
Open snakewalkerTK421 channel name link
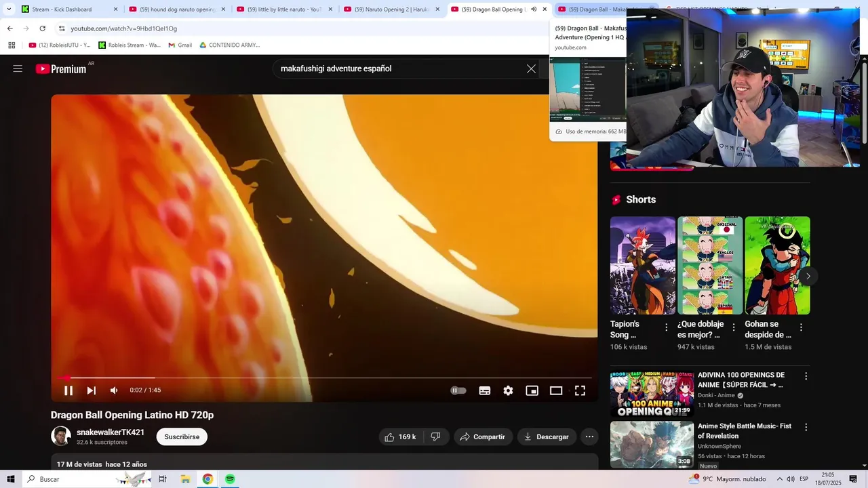(x=111, y=432)
